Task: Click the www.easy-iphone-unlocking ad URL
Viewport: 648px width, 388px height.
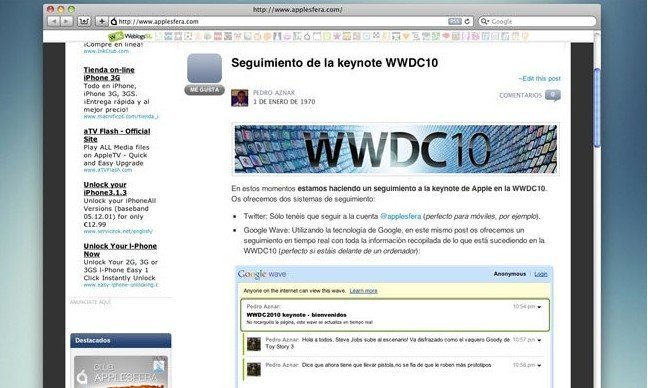Action: (x=121, y=285)
